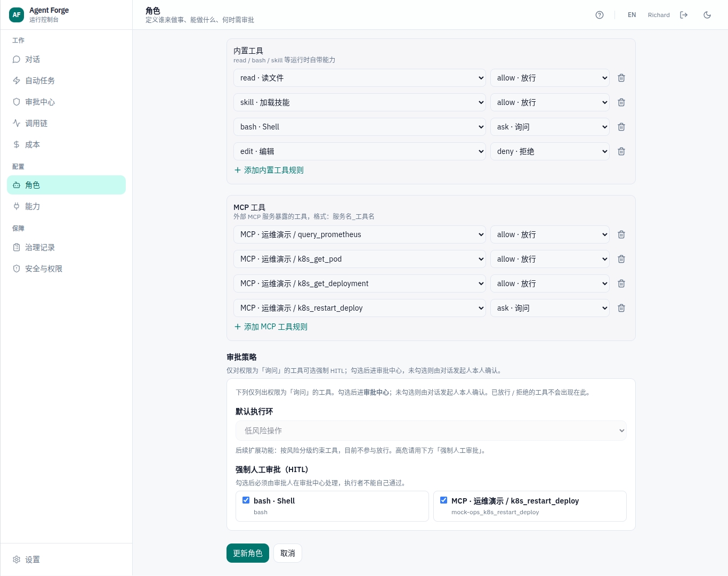Delete the k8s_restart_deploy MCP rule
The height and width of the screenshot is (576, 728).
click(621, 308)
